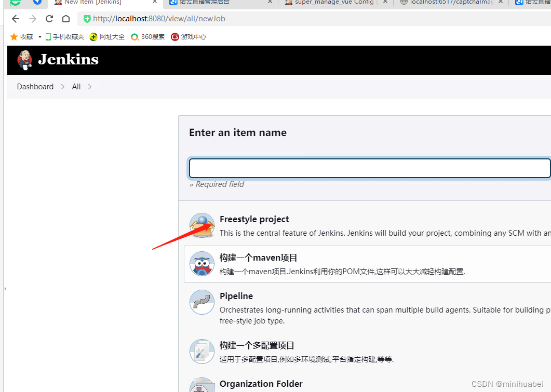This screenshot has height=392, width=551.
Task: Open the browser Home page icon
Action: coord(66,19)
